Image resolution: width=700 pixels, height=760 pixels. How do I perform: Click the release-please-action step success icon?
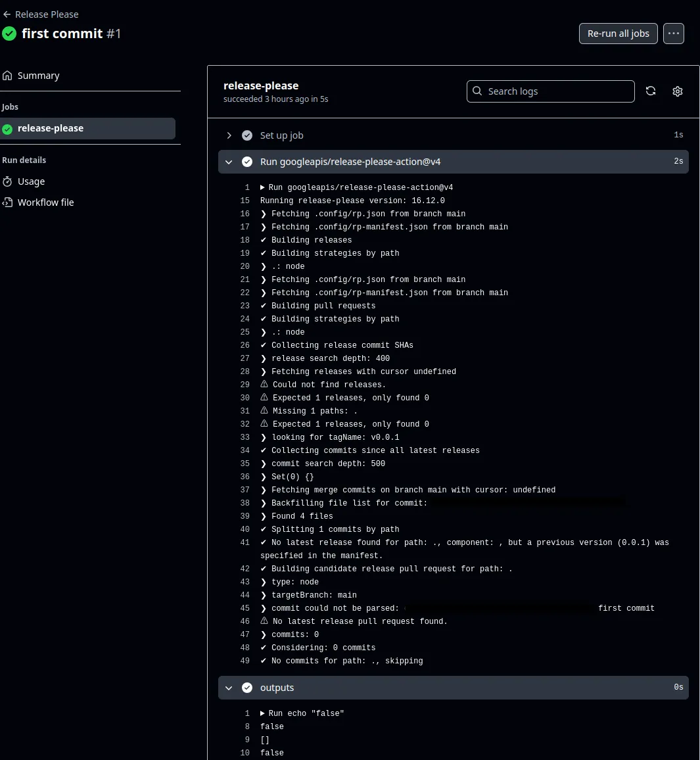click(247, 162)
